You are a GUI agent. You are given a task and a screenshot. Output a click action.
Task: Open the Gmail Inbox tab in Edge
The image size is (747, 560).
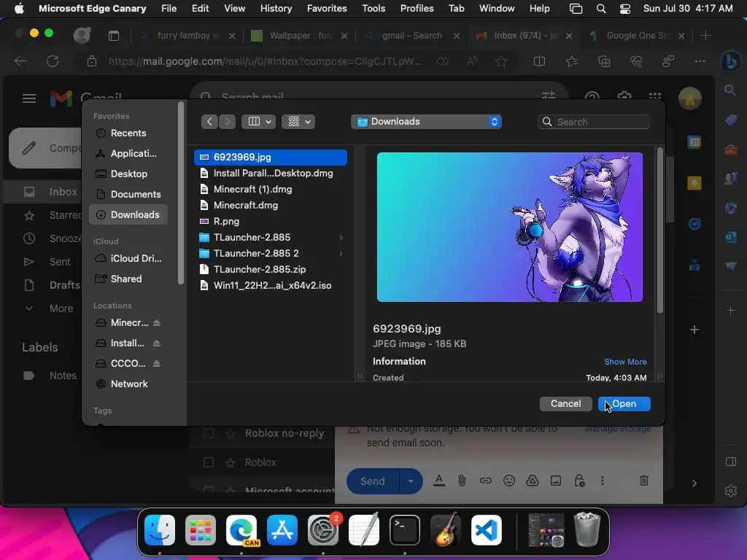click(x=524, y=36)
